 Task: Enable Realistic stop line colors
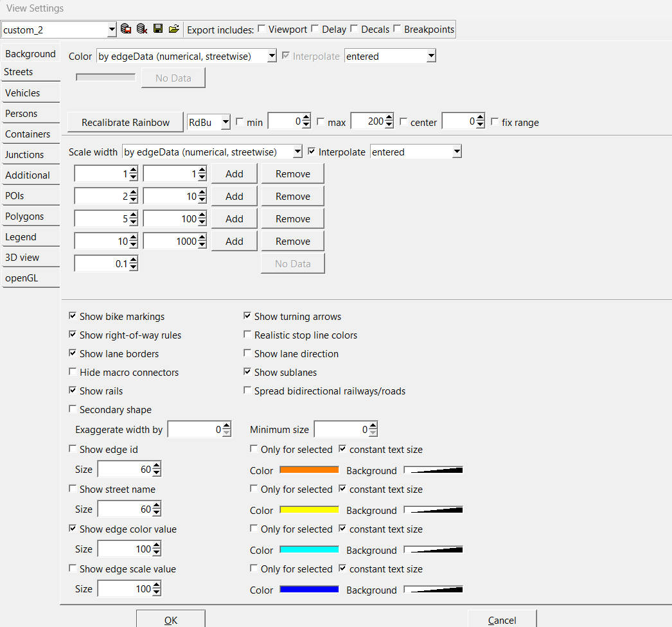pyautogui.click(x=248, y=335)
